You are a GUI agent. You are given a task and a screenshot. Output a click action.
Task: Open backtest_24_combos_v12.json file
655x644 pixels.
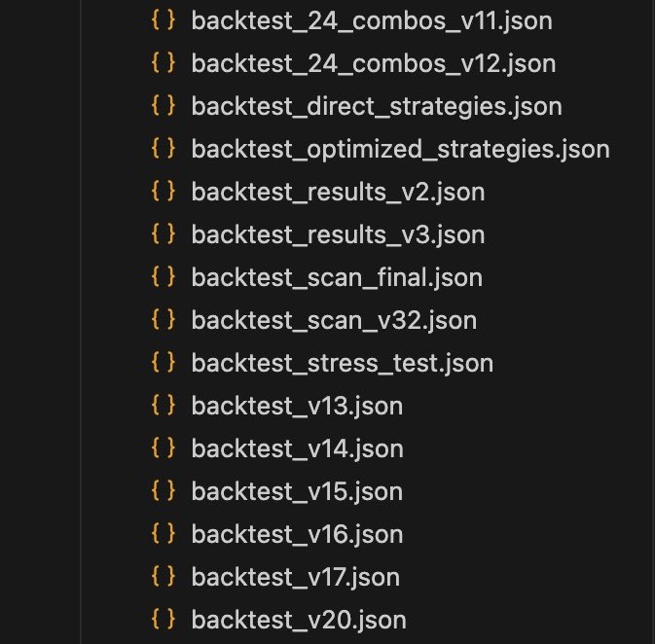click(x=374, y=63)
